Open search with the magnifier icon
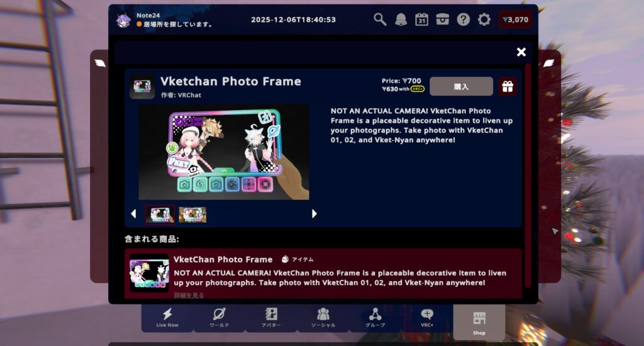644x346 pixels. (x=380, y=20)
